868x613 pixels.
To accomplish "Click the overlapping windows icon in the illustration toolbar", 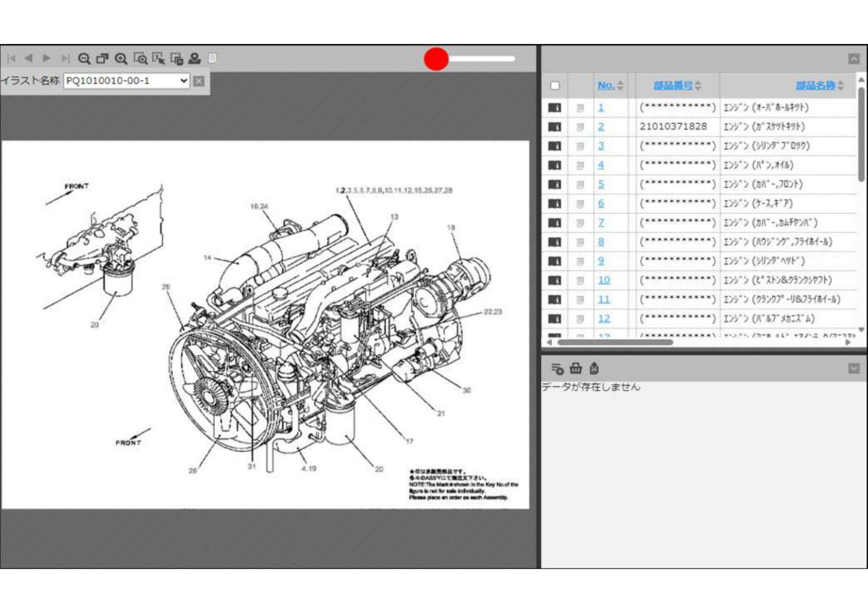I will (103, 59).
